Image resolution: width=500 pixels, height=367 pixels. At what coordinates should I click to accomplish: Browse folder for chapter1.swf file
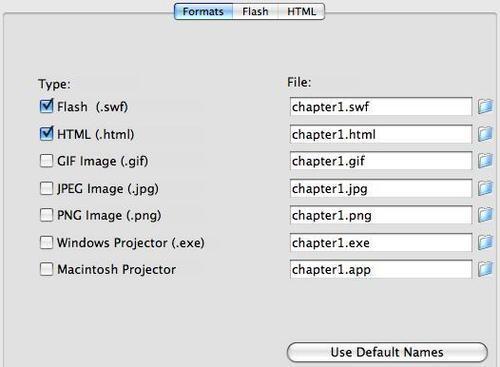tap(485, 107)
